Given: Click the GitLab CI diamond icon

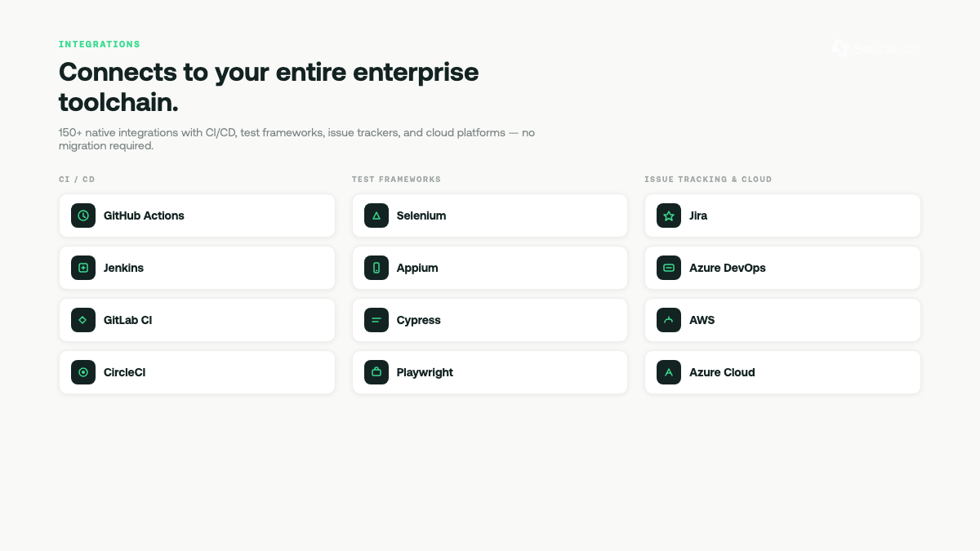Looking at the screenshot, I should (83, 320).
